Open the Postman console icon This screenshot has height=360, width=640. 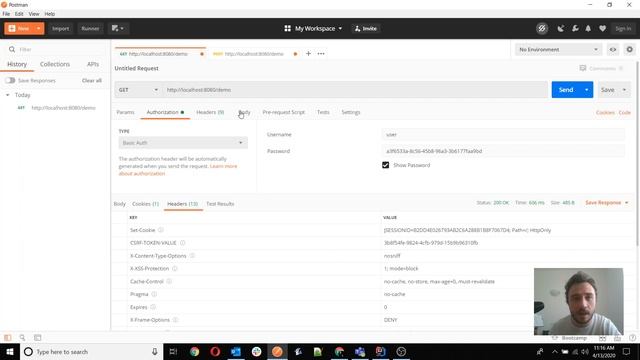tap(38, 338)
